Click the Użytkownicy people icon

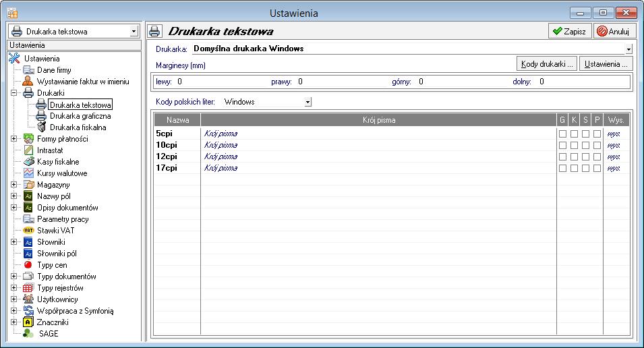(x=28, y=299)
